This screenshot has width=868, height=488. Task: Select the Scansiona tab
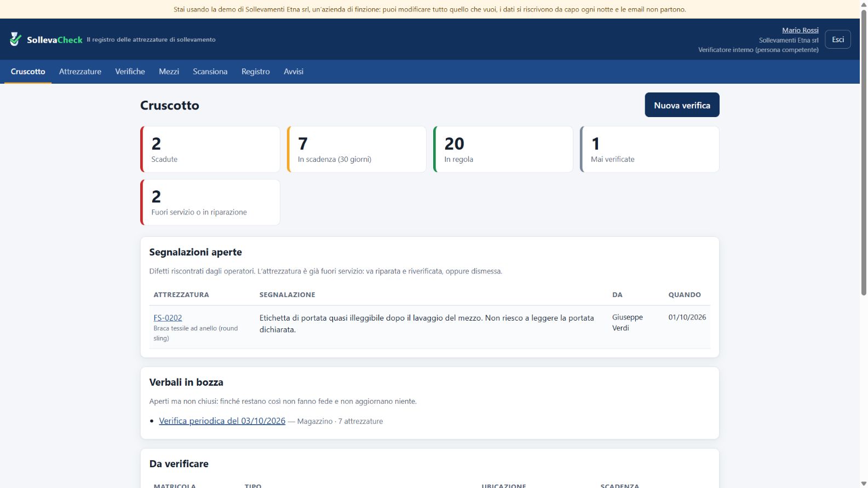[x=210, y=72]
